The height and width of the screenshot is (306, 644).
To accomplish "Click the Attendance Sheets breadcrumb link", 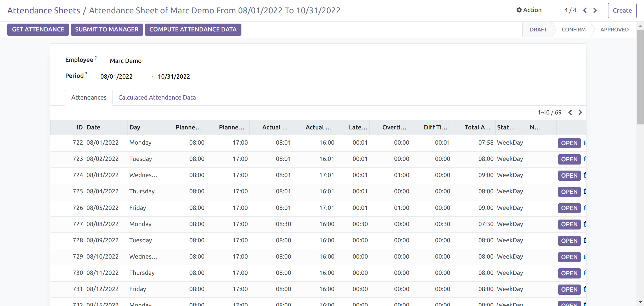I will (44, 10).
